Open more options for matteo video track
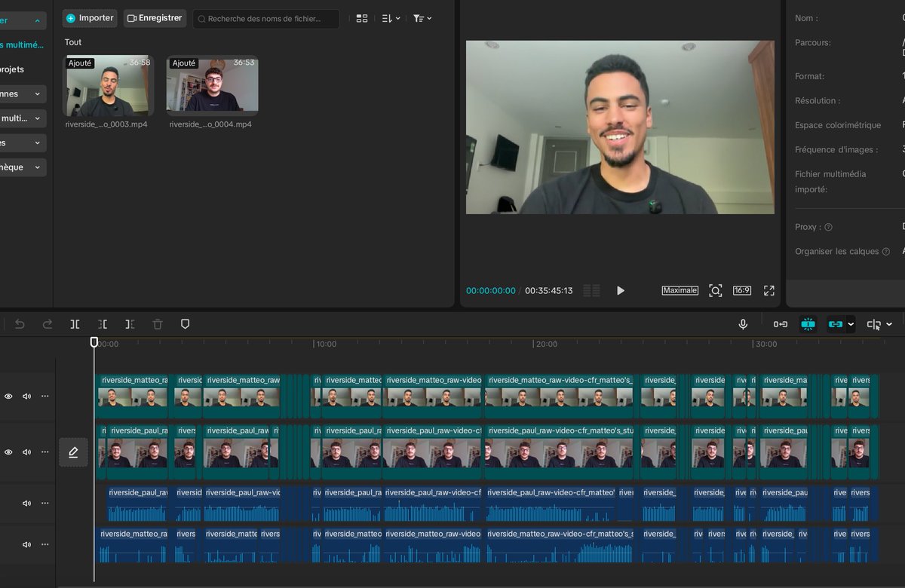This screenshot has height=588, width=905. tap(44, 396)
